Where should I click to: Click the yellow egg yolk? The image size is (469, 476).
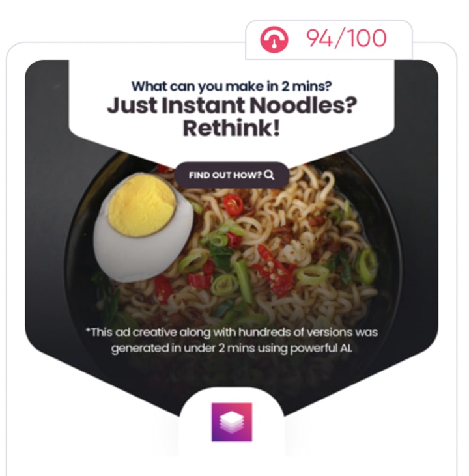(142, 206)
